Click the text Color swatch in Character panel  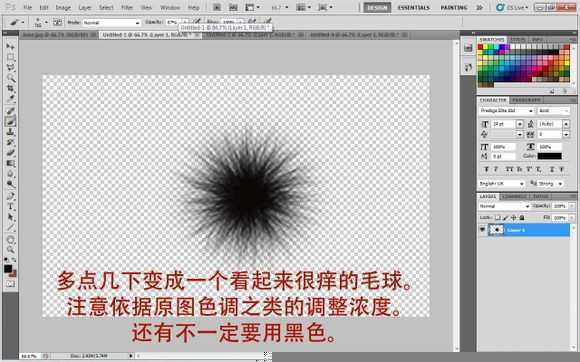[x=549, y=156]
